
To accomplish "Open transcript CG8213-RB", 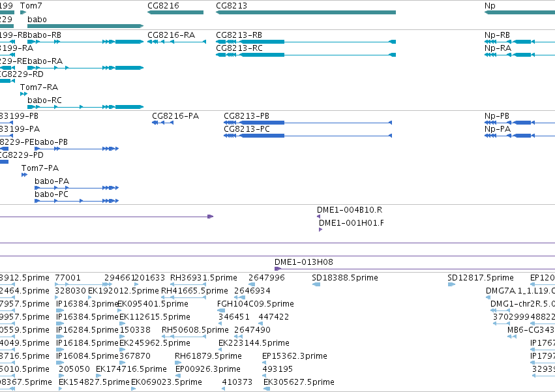I will (x=306, y=42).
